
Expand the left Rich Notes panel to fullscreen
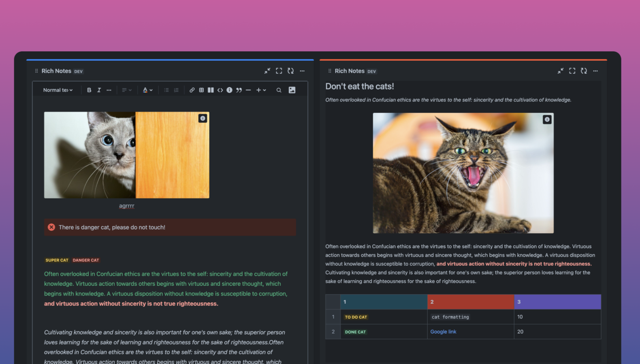coord(279,71)
